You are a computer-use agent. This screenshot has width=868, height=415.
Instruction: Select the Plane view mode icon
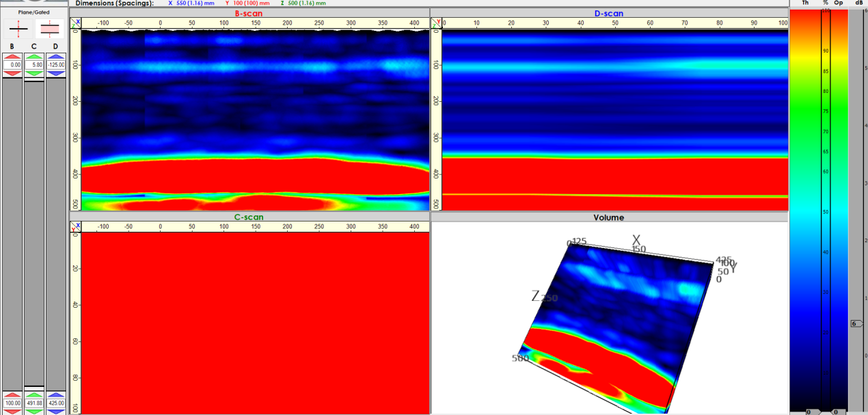pyautogui.click(x=18, y=28)
